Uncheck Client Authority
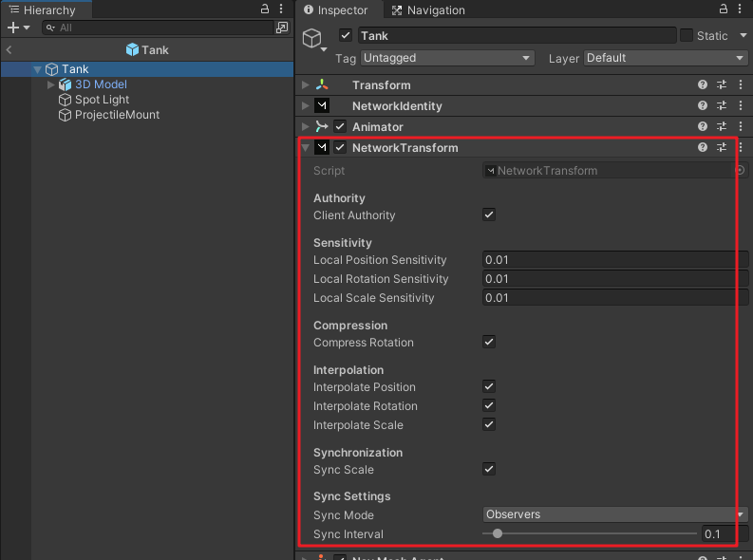The height and width of the screenshot is (560, 753). coord(489,215)
